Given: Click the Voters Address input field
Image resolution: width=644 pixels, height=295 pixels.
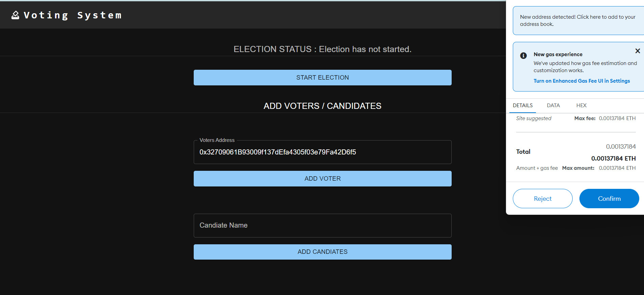Looking at the screenshot, I should 322,152.
